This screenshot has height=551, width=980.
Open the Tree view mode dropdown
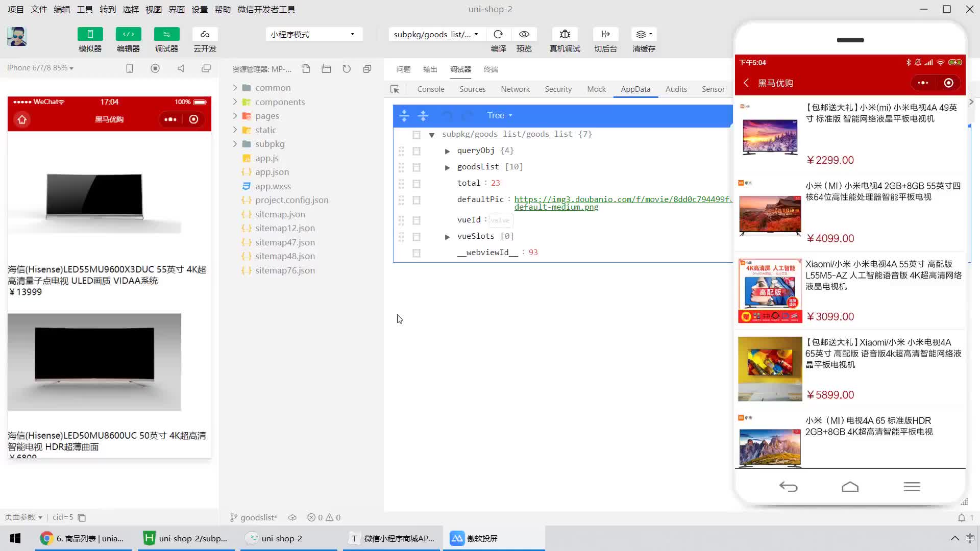pos(499,116)
